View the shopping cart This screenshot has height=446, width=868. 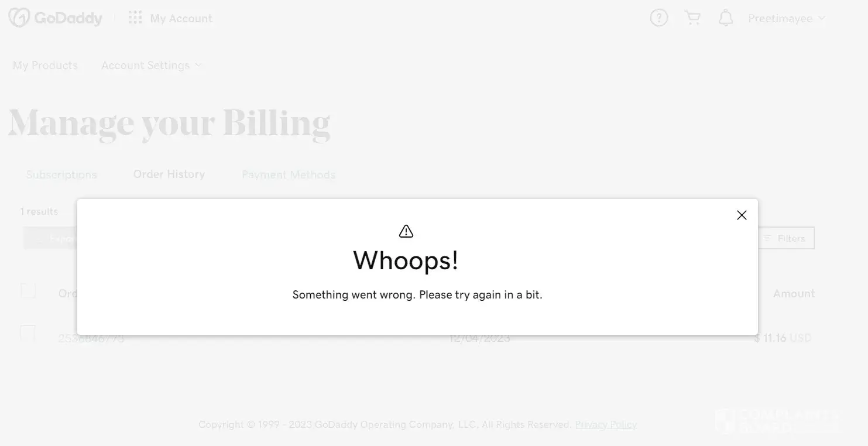(x=692, y=18)
